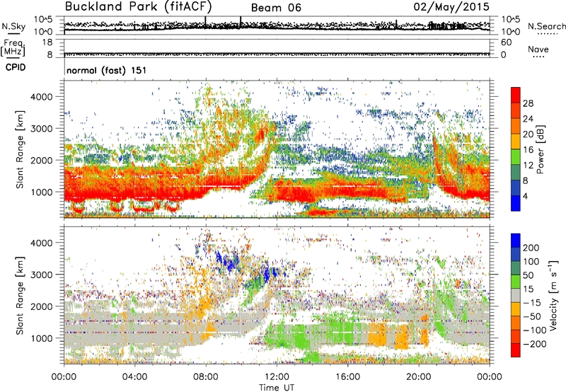Screen dimensions: 566x392
Task: Click the Beam 06 label
Action: tap(276, 8)
